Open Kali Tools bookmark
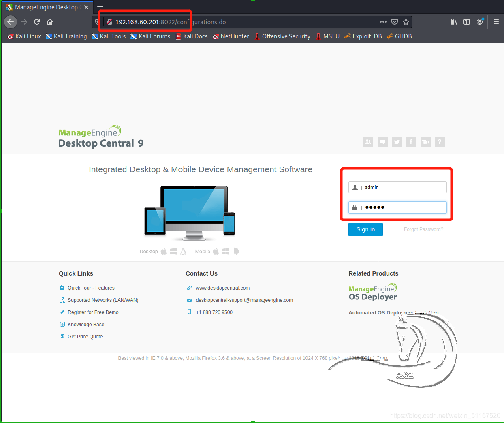 (x=109, y=36)
